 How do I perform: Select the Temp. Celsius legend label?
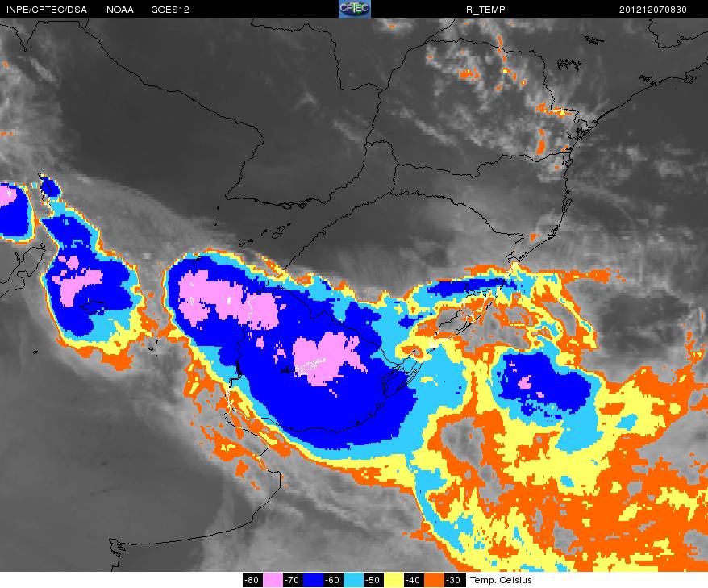501,580
